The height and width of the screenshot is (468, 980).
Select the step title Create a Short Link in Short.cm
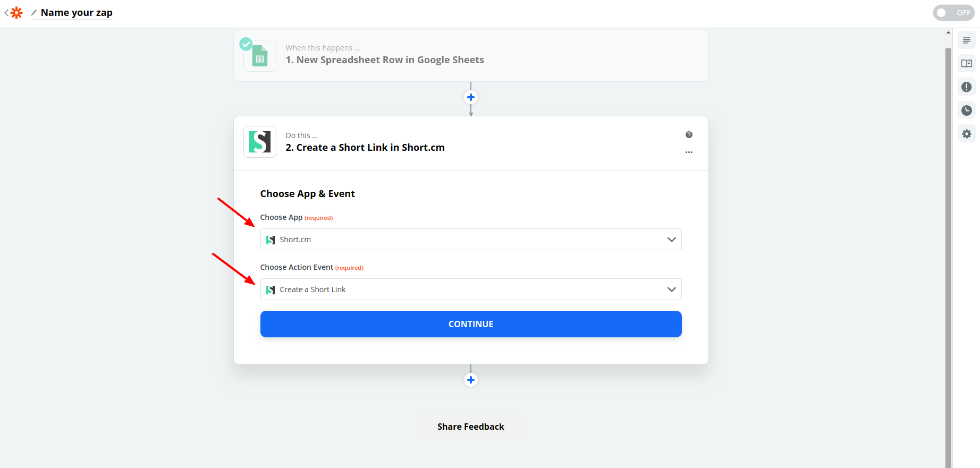pos(365,148)
